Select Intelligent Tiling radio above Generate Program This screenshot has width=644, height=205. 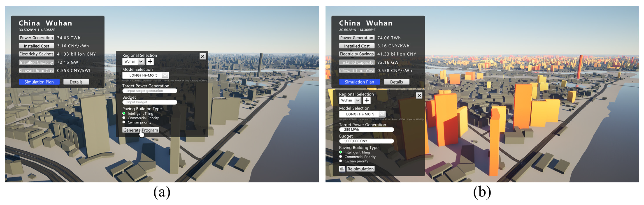[x=124, y=113]
